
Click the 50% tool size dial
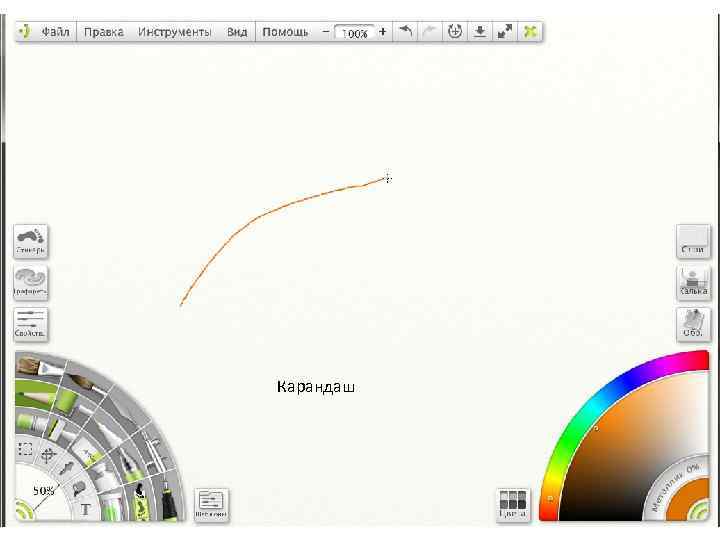click(x=44, y=491)
